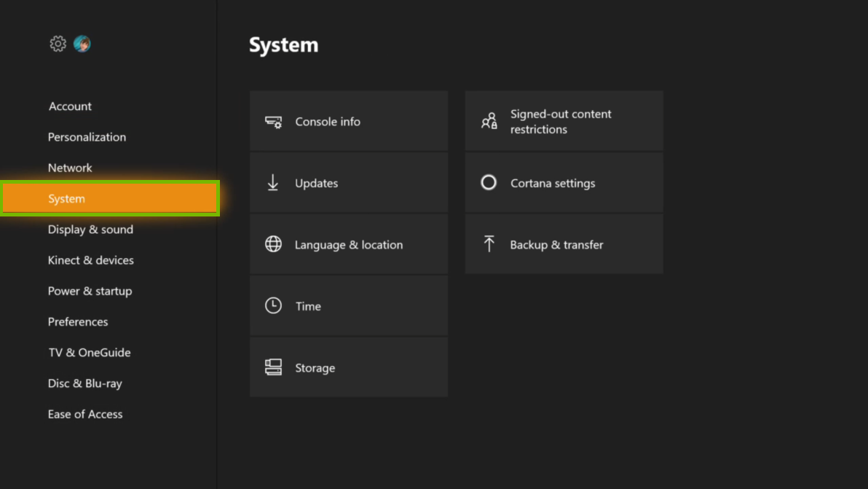Screen dimensions: 868x489
Task: Open the user profile avatar
Action: pos(82,44)
